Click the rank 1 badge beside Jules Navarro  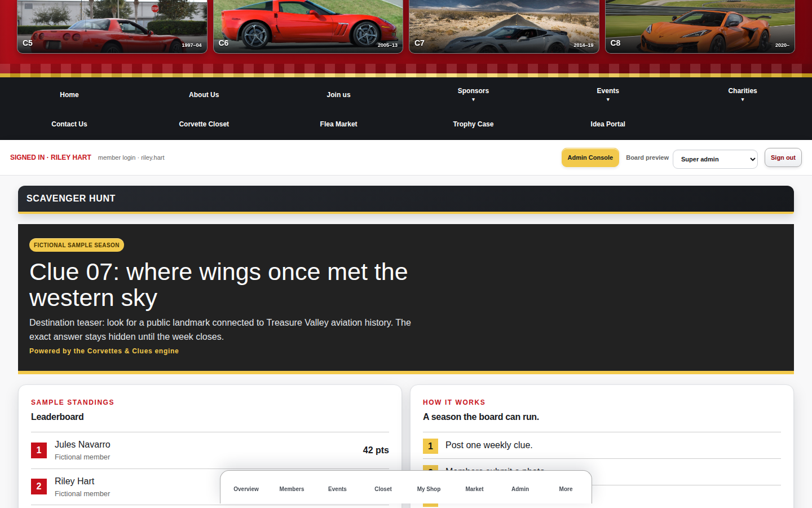(39, 450)
